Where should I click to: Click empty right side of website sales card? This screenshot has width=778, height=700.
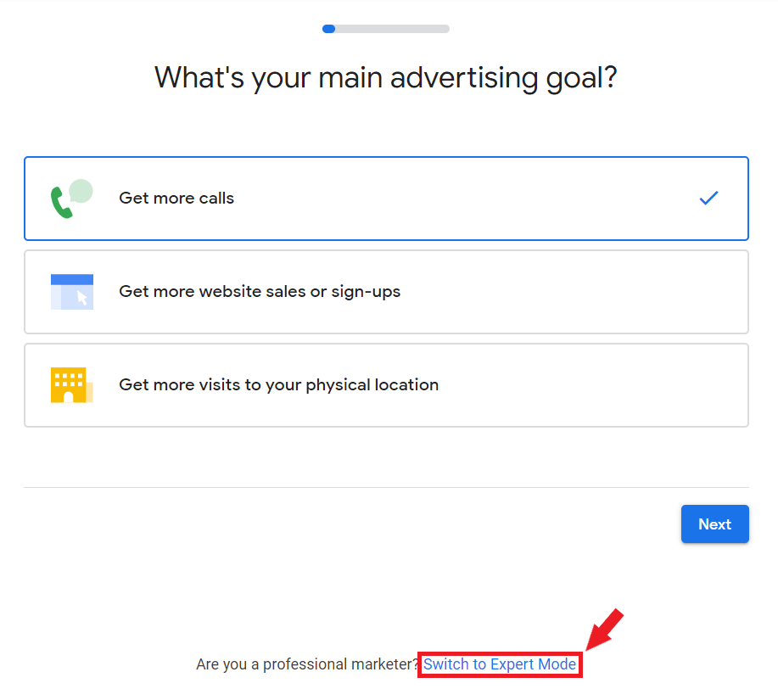[x=594, y=292]
